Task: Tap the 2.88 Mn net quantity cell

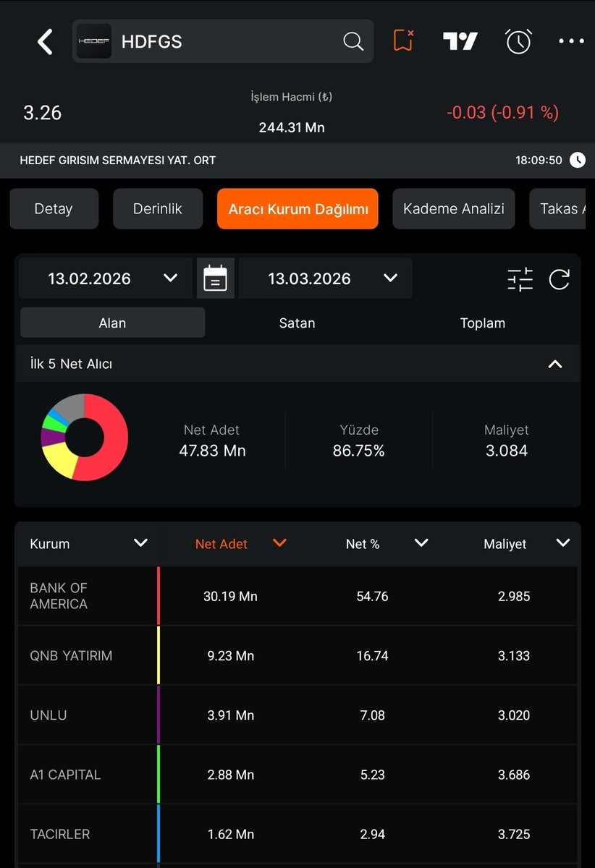Action: (x=231, y=775)
